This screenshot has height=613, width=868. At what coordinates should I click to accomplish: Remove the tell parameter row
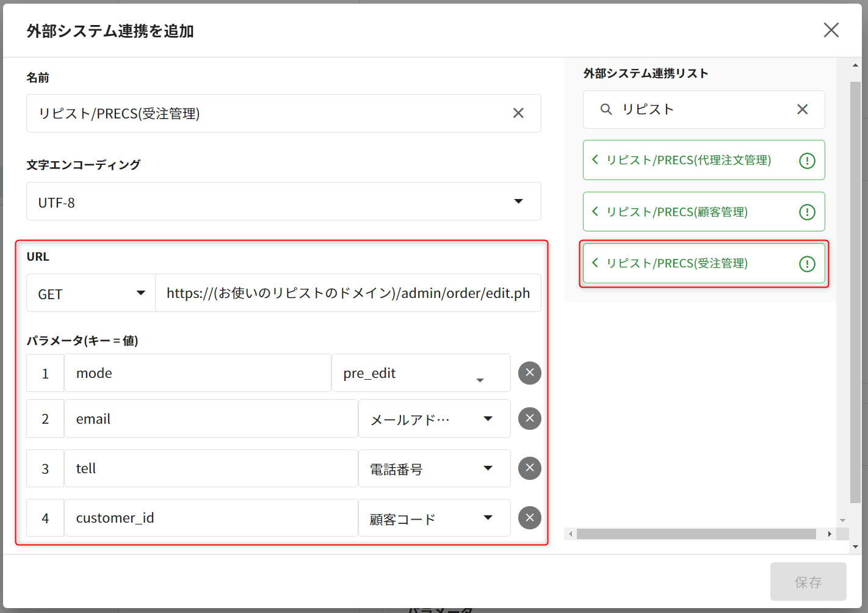point(529,468)
